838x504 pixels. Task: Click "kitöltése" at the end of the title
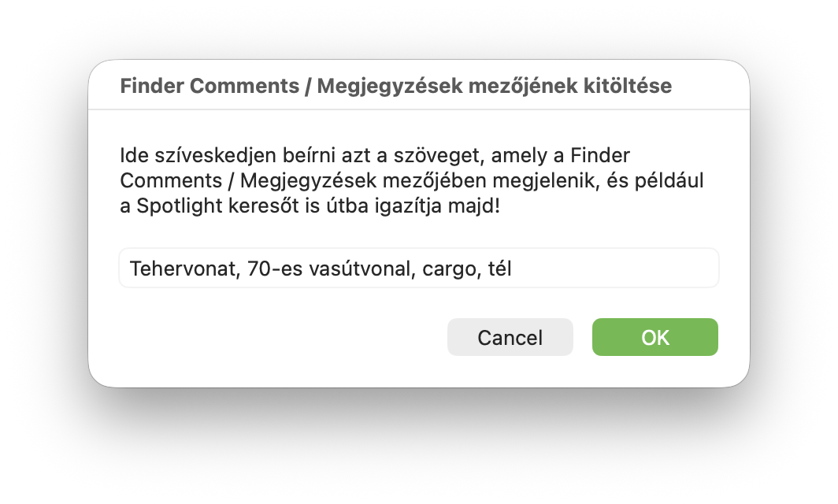pyautogui.click(x=633, y=86)
